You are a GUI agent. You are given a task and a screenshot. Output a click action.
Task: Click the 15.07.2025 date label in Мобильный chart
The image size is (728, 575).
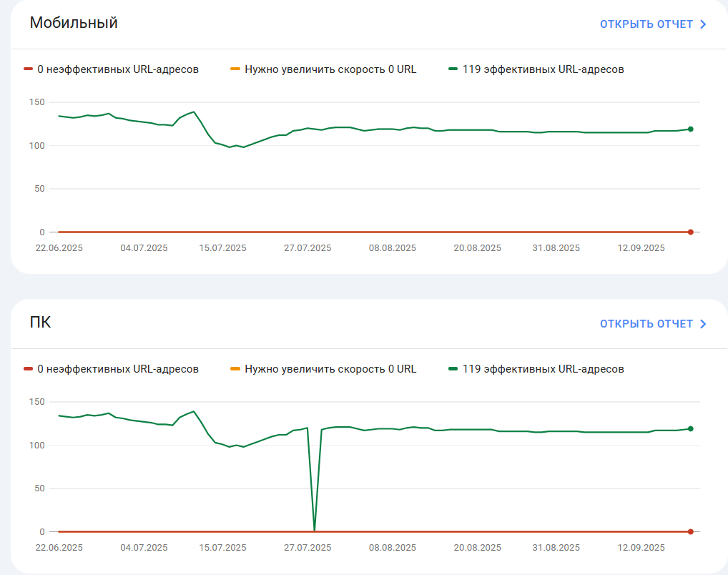click(223, 248)
